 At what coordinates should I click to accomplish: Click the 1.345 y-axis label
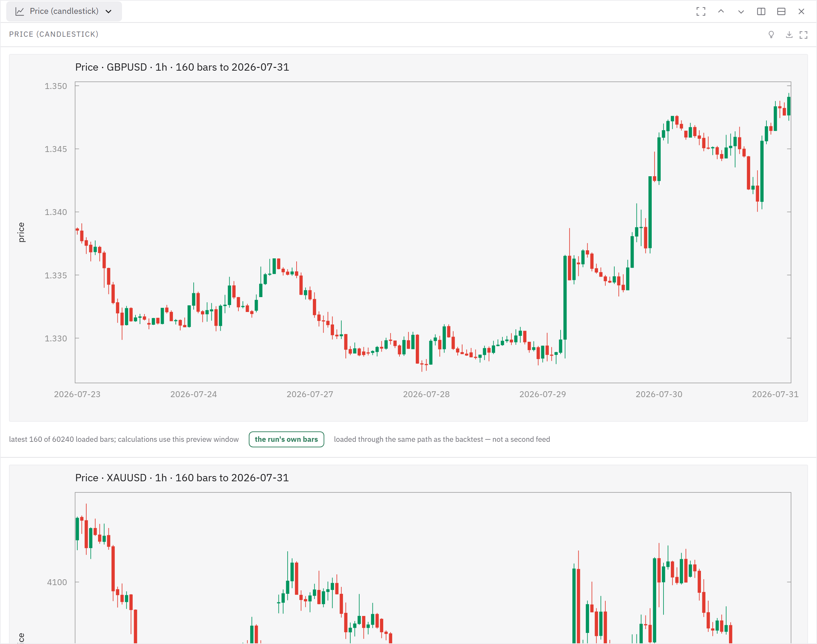56,149
